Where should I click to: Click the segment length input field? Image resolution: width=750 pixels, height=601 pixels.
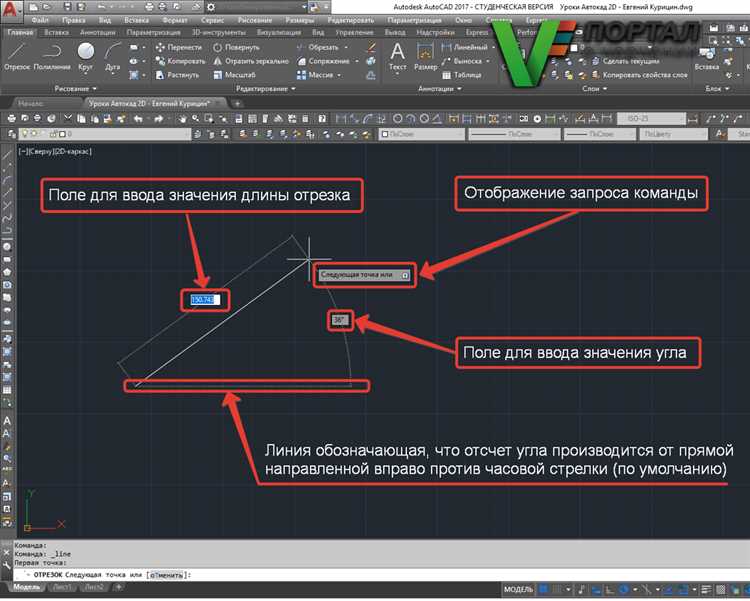pos(205,300)
